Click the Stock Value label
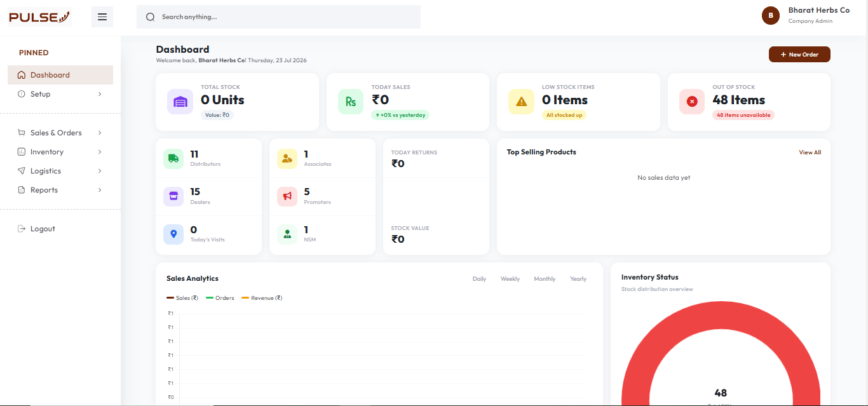The image size is (868, 406). click(410, 228)
